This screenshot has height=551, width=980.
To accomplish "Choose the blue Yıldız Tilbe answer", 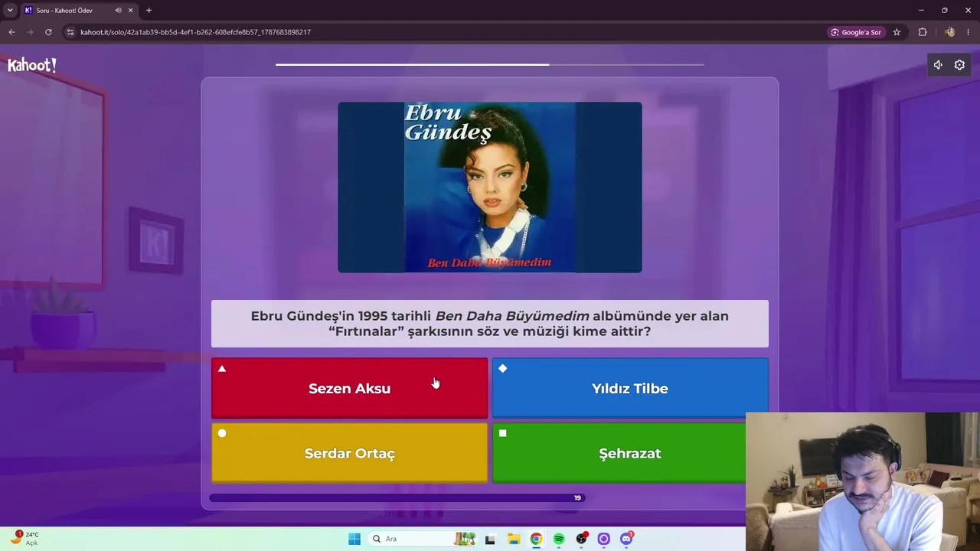I will (629, 388).
